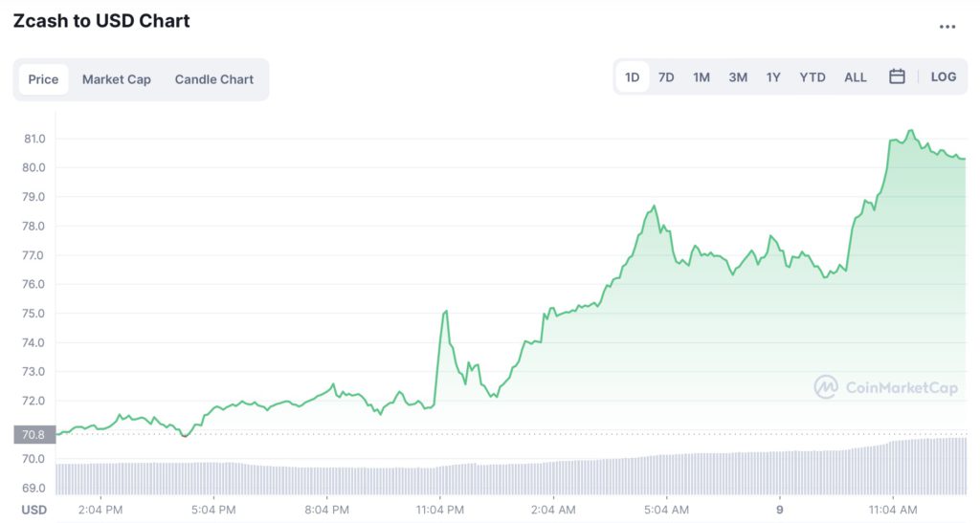Choose the 1M time range
This screenshot has height=523, width=980.
point(702,76)
